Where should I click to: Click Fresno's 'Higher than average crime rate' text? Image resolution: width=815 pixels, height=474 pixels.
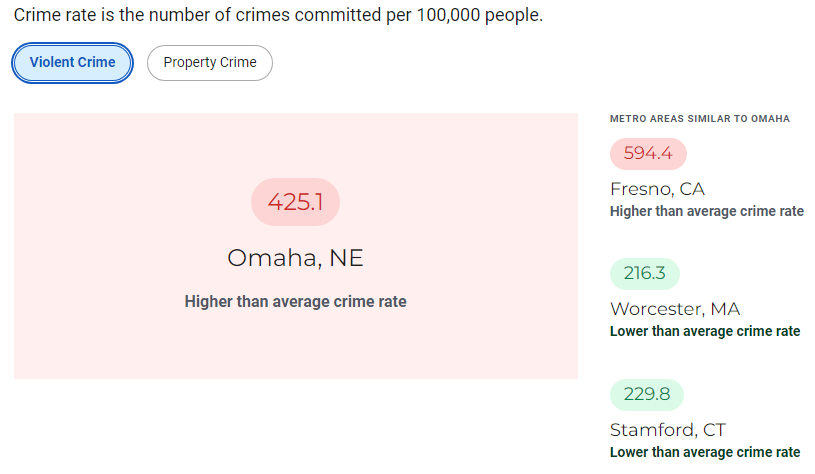tap(706, 211)
